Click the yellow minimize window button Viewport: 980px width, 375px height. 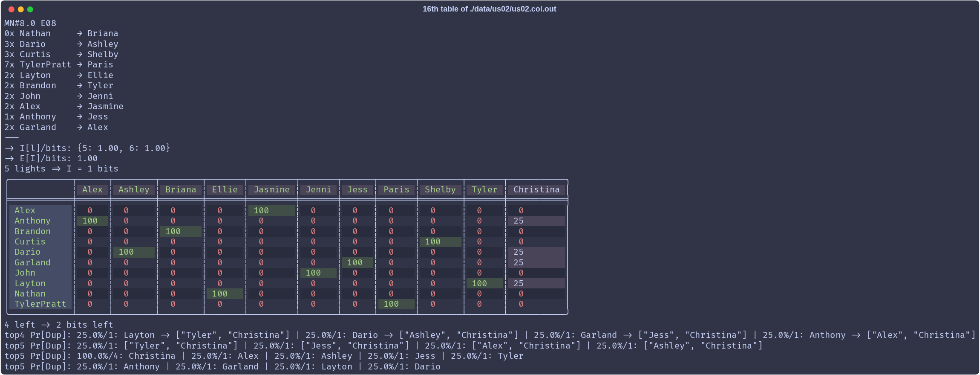(x=20, y=9)
